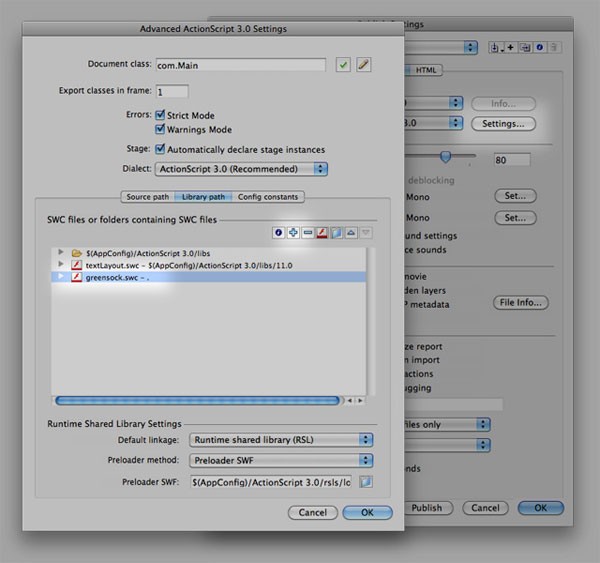Add a new library path with plus icon

[293, 232]
